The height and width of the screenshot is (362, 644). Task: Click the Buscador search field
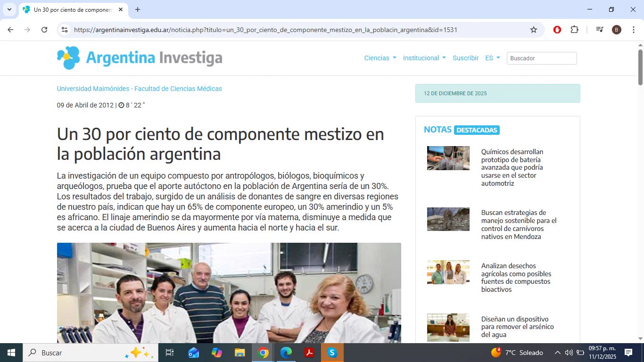[542, 58]
